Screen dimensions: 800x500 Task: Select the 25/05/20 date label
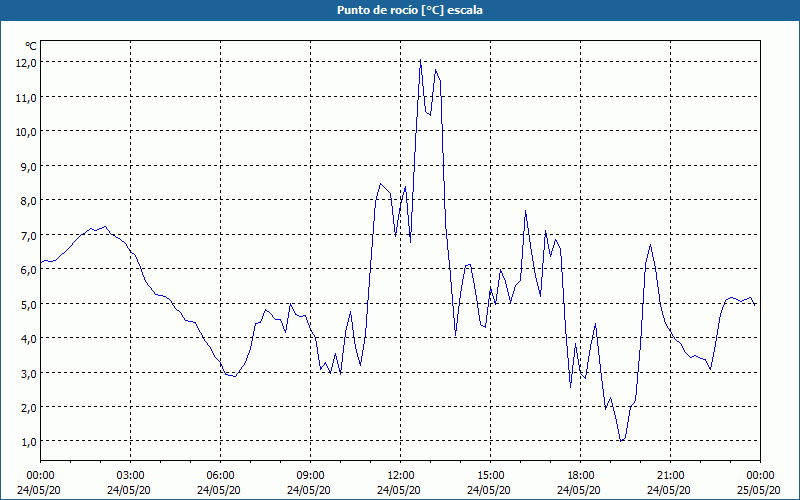click(x=759, y=490)
